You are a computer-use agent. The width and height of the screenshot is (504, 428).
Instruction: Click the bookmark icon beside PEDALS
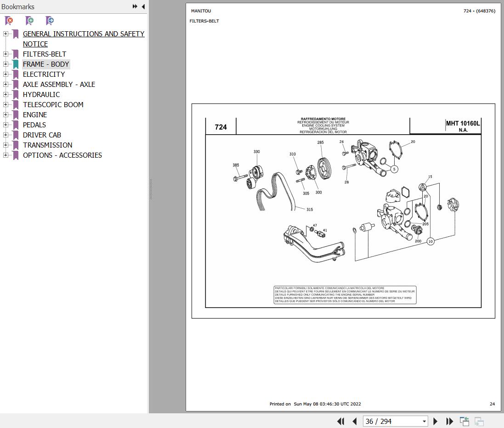click(16, 125)
